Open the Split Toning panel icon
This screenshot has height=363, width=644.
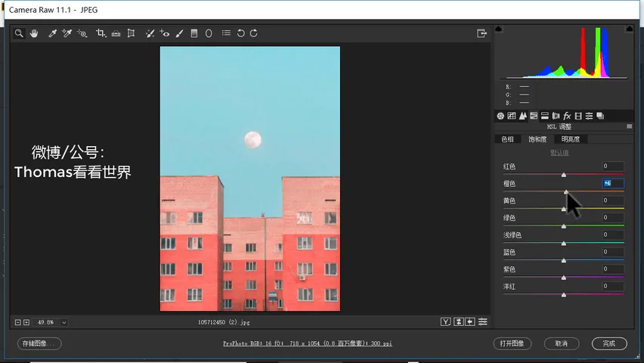545,116
